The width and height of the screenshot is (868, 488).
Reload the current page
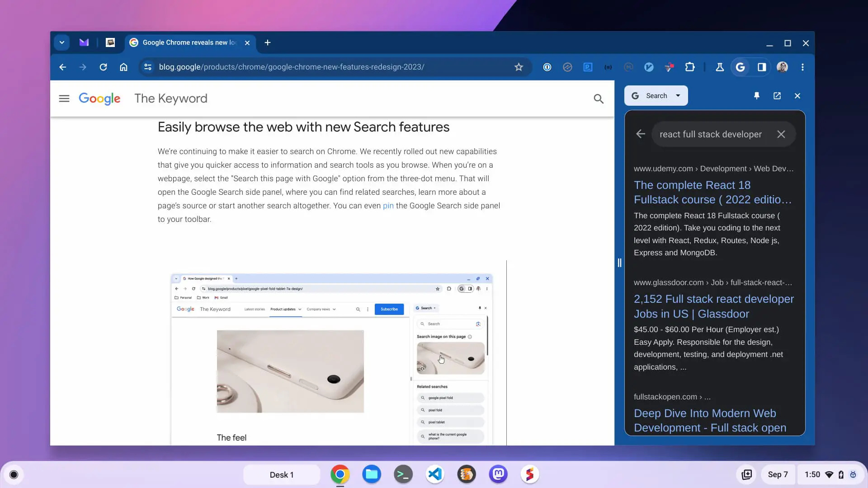[x=103, y=67]
